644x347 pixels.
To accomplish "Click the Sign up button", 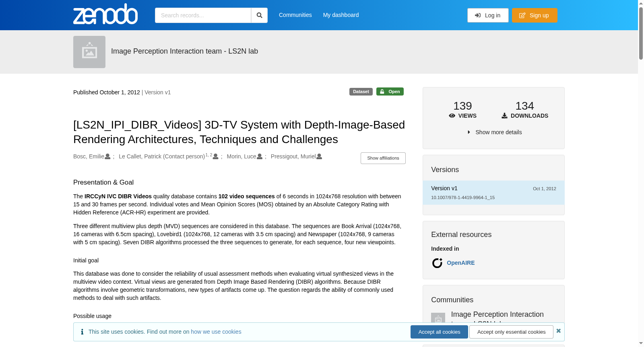I will 535,15.
